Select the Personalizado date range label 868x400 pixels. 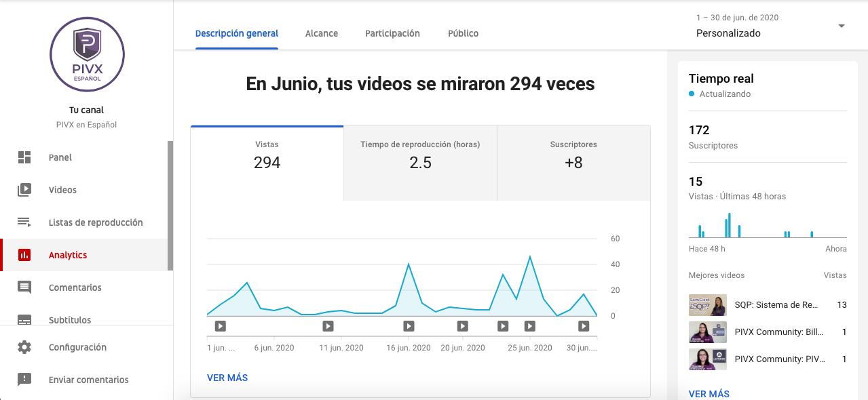[728, 33]
